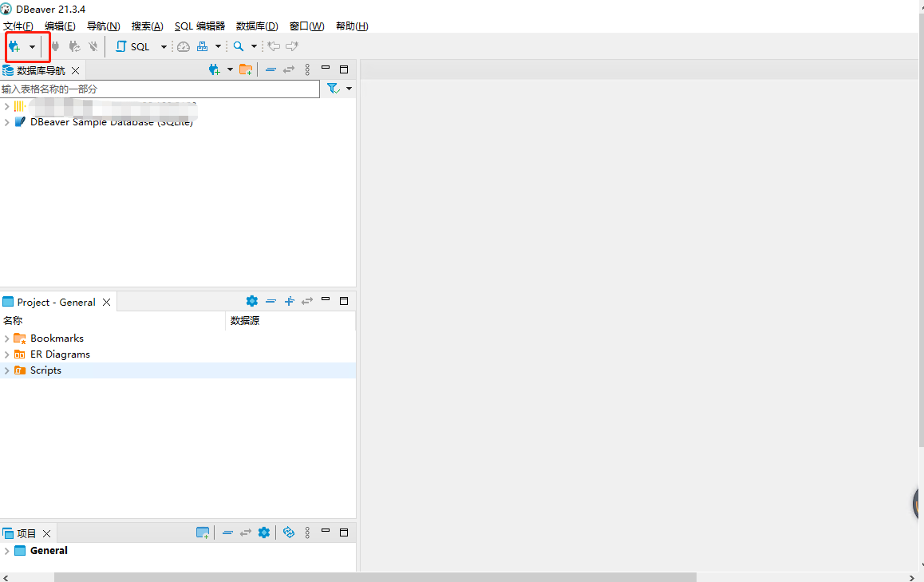Open the 项目 panel's three-dot view menu
The width and height of the screenshot is (924, 582).
pyautogui.click(x=307, y=533)
